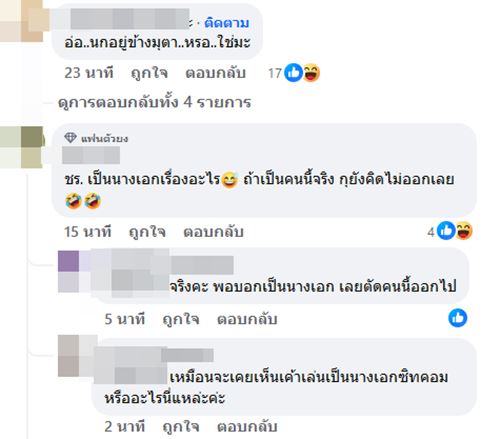Click the like icon beside the 17 reactions count
Screen dimensions: 500x439
(x=293, y=73)
